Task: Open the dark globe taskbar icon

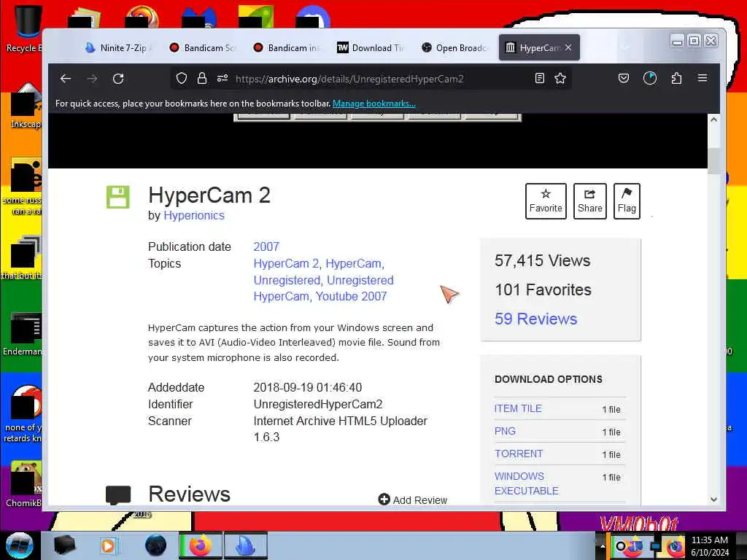Action: (x=156, y=545)
